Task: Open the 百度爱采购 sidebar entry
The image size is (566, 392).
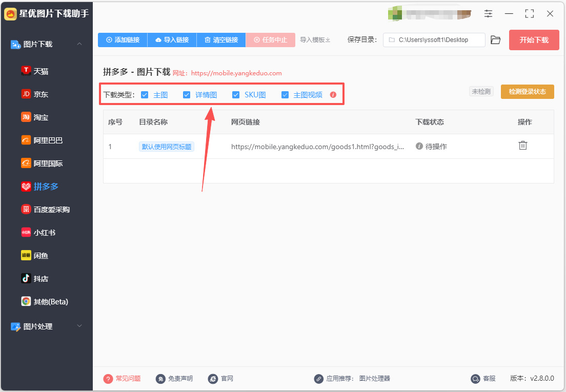Action: (x=46, y=210)
